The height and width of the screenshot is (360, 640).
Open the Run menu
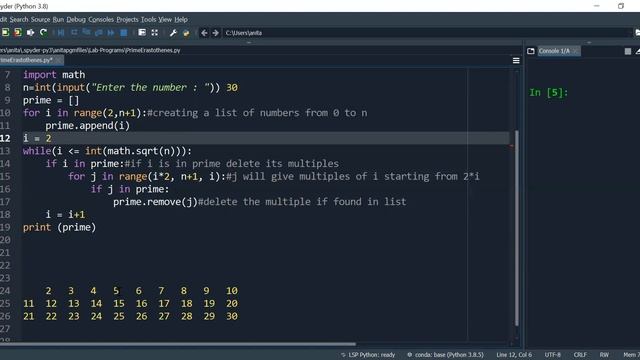[58, 19]
